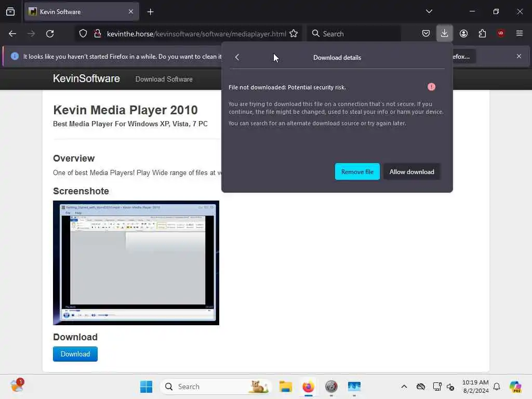This screenshot has width=532, height=399.
Task: Click the media player screenshot thumbnail
Action: [x=136, y=263]
